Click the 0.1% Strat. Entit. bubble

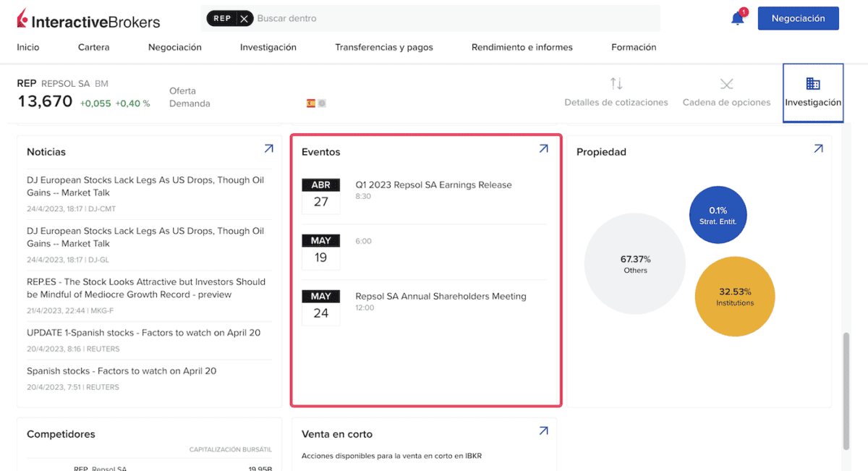(718, 215)
